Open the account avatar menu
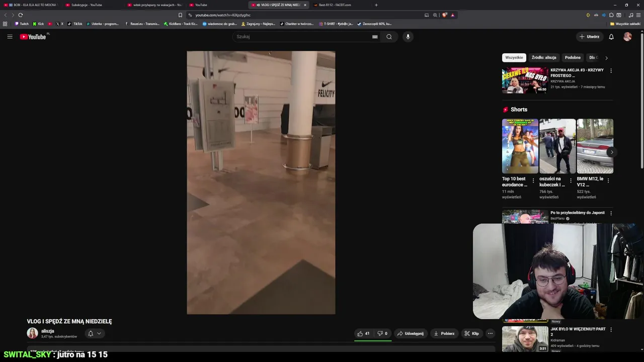644x362 pixels. 627,37
